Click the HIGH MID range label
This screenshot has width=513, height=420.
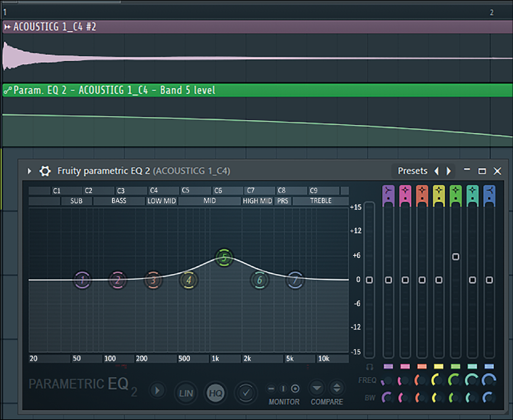tap(257, 201)
